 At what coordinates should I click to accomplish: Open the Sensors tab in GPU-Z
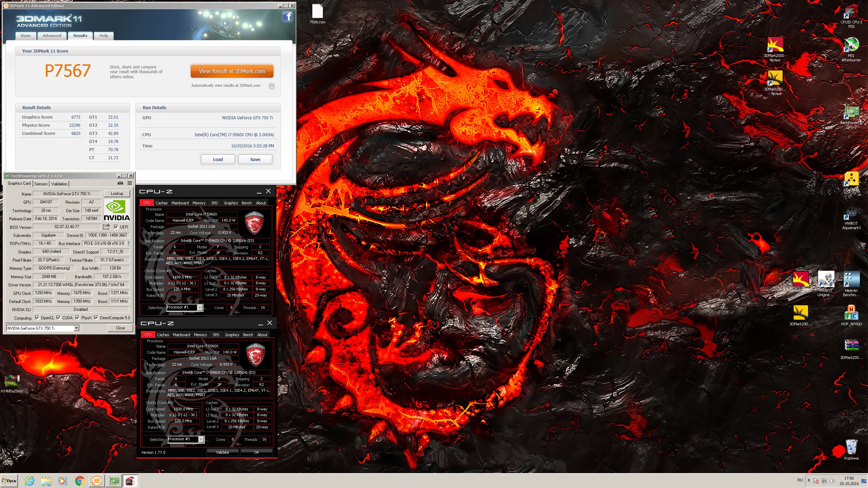[x=41, y=184]
